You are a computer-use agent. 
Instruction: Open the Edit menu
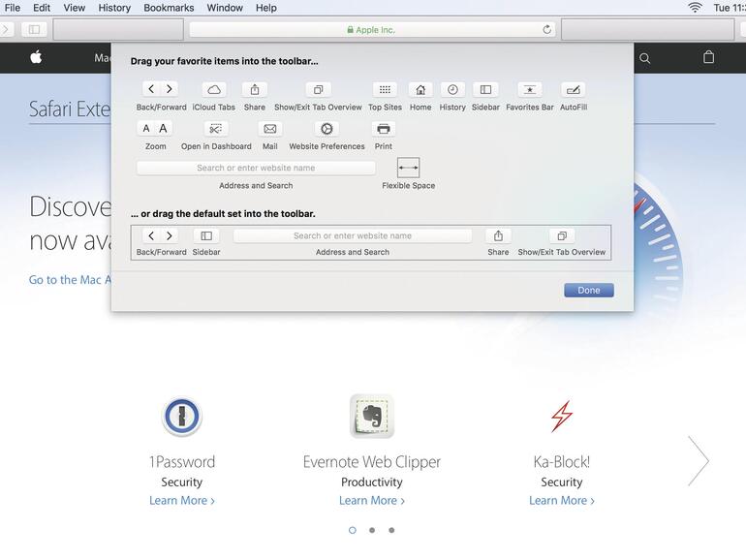42,8
